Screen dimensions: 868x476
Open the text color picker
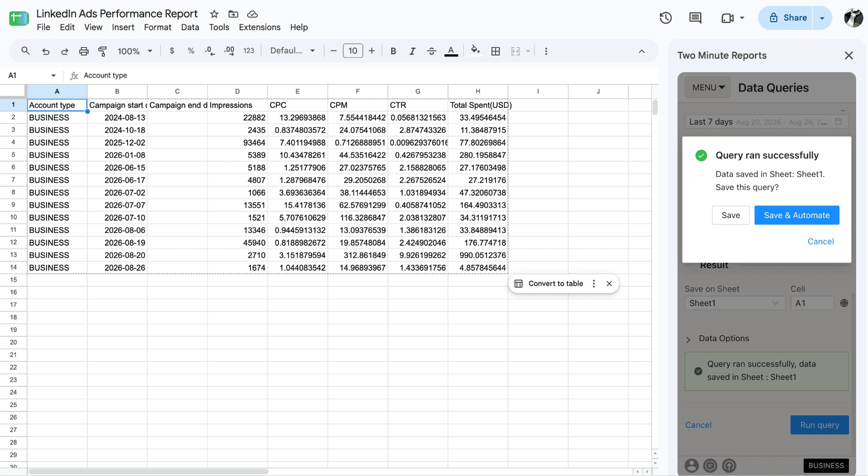[x=451, y=51]
